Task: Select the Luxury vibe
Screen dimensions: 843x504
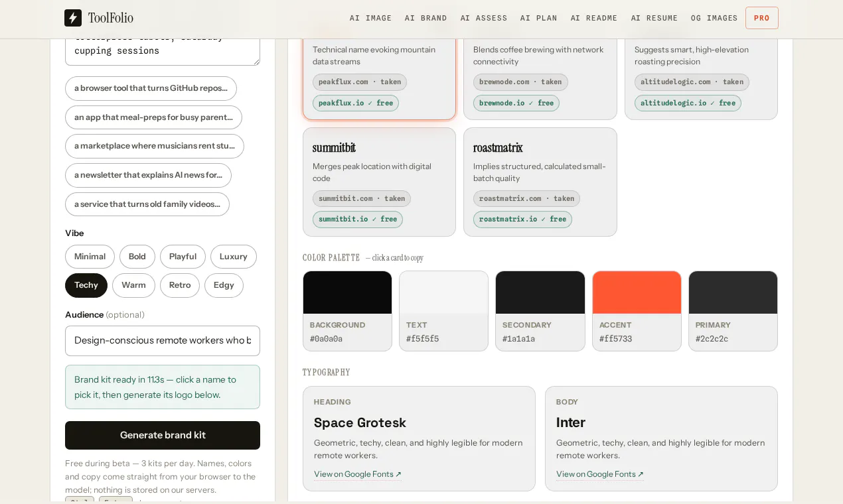Action: (x=234, y=257)
